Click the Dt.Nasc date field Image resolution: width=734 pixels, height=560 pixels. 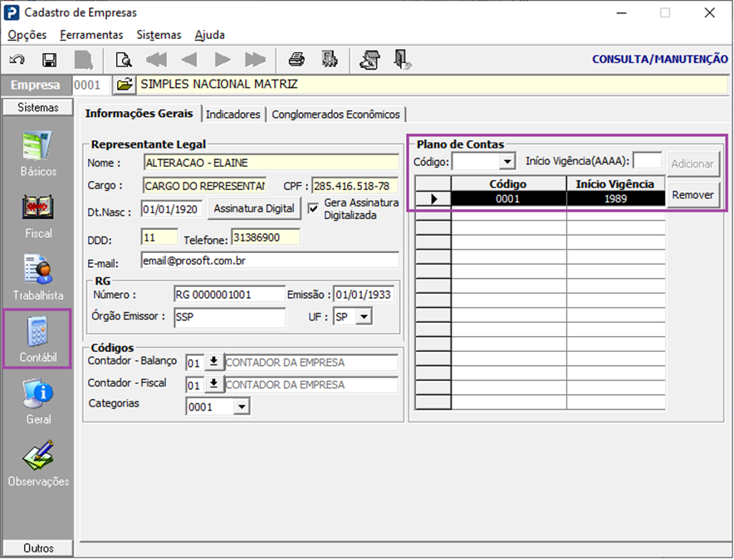172,209
